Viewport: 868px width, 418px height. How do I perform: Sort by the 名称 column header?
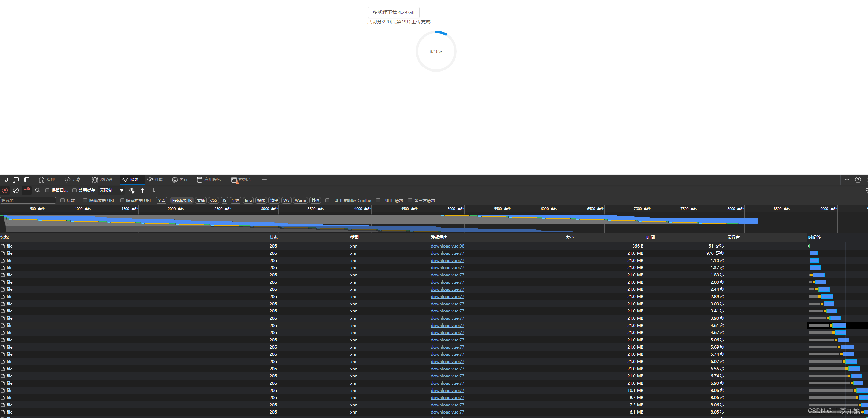point(134,238)
